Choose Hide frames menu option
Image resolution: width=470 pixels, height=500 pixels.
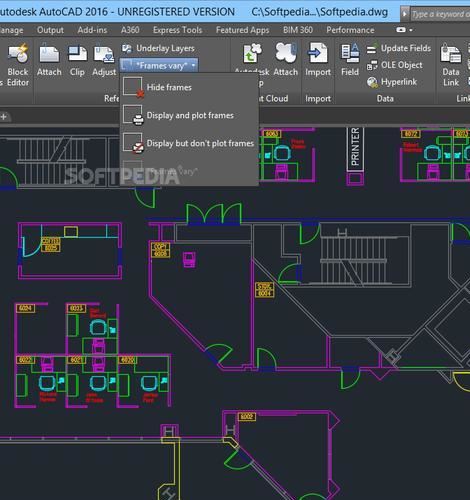[x=189, y=87]
